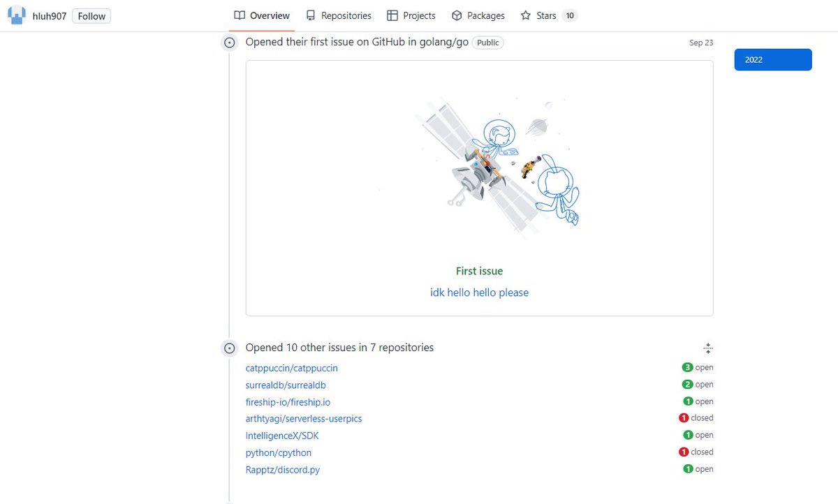Click the Sep 23 date label
The width and height of the screenshot is (838, 504).
[x=701, y=43]
